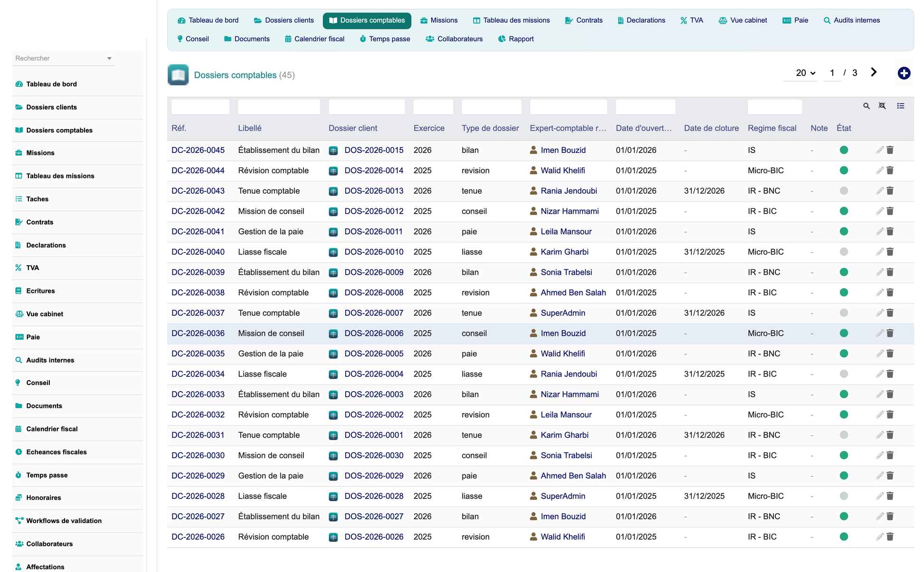The image size is (924, 572).
Task: Sort by the Libellé column header
Action: click(x=250, y=128)
